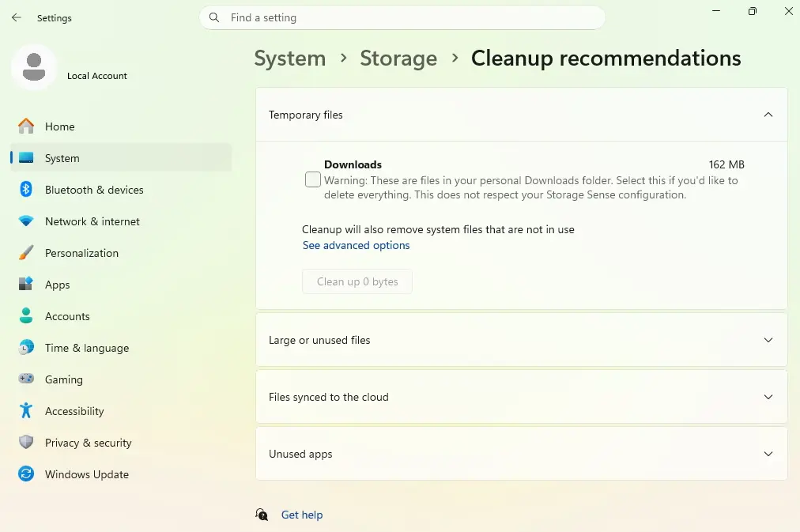
Task: Expand Files synced to the cloud
Action: pos(768,397)
